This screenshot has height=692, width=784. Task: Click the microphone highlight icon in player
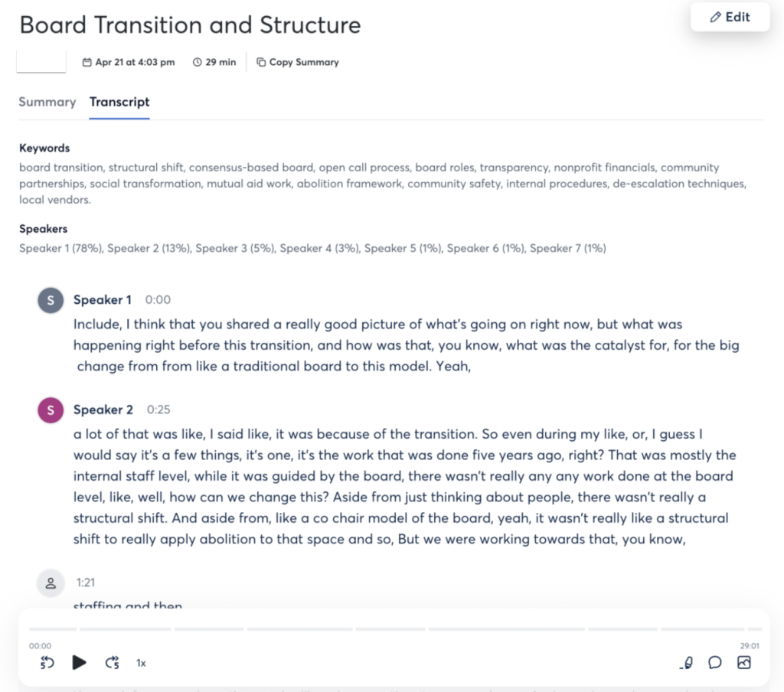pos(687,662)
